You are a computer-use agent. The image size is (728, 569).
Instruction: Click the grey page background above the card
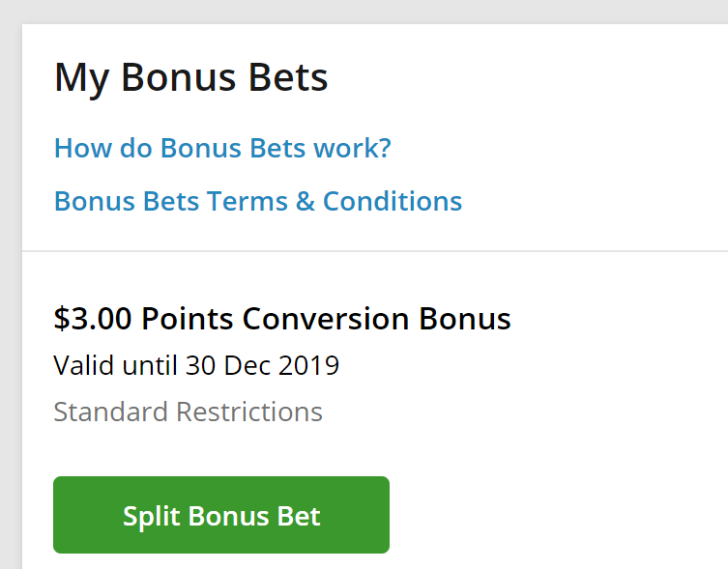pyautogui.click(x=364, y=12)
